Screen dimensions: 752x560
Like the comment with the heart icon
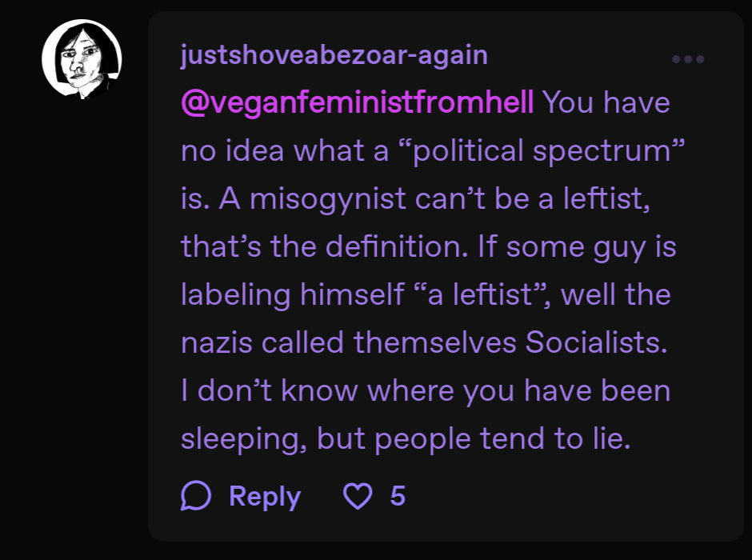(358, 496)
